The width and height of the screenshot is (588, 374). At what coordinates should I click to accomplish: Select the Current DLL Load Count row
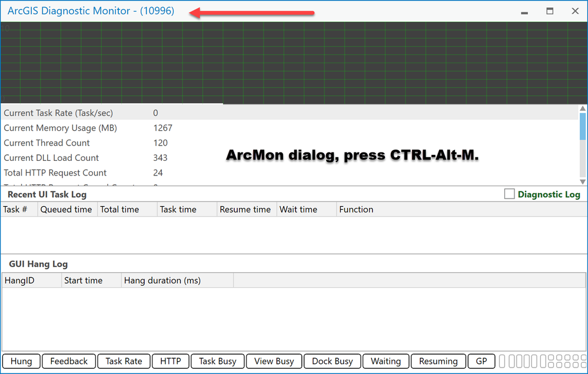click(x=290, y=158)
